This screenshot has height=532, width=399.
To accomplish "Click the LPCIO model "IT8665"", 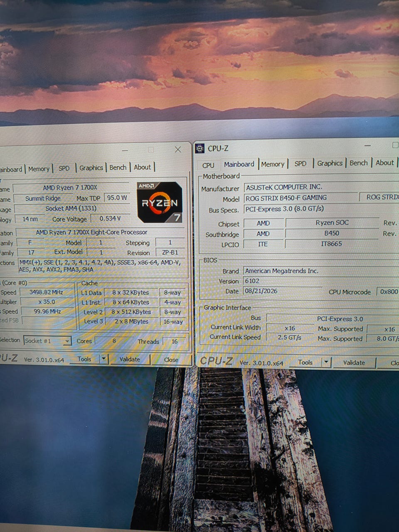I will [x=331, y=244].
